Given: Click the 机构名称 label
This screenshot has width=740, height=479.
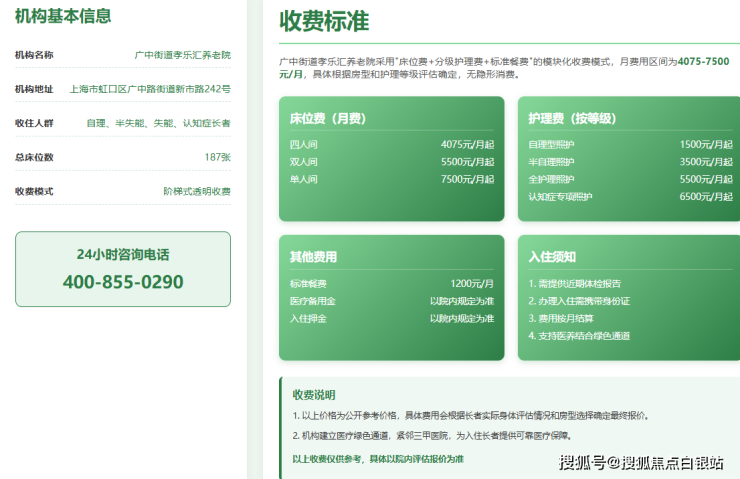Looking at the screenshot, I should point(34,55).
